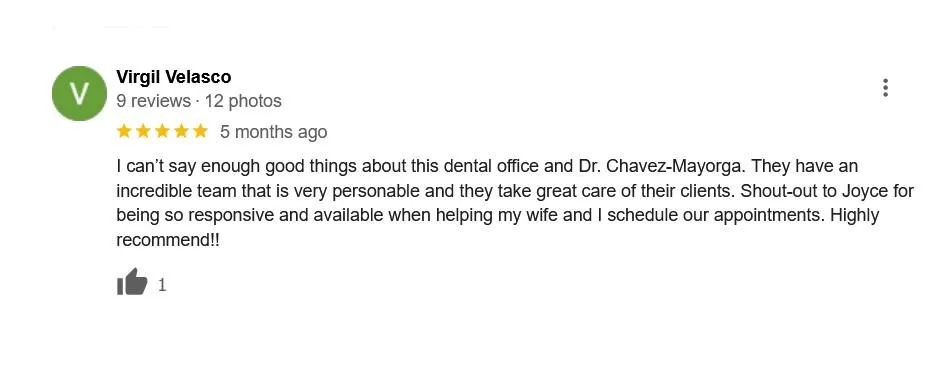Open the green V profile avatar
950x370 pixels.
click(79, 93)
